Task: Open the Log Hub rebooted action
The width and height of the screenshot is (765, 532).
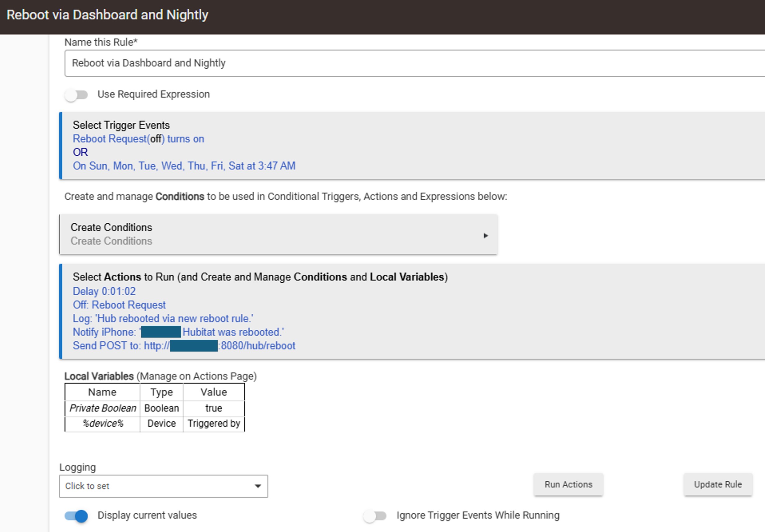Action: pyautogui.click(x=163, y=318)
